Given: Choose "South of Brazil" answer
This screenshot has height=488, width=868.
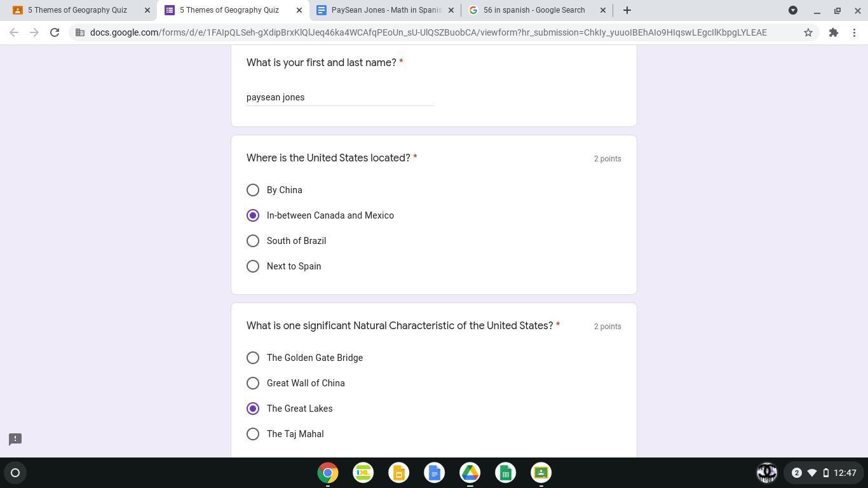Looking at the screenshot, I should tap(253, 241).
